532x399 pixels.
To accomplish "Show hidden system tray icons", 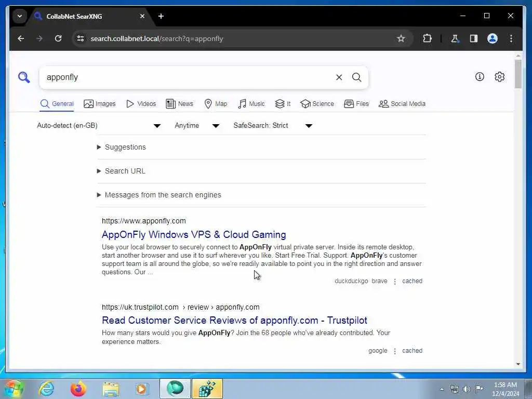I will [x=442, y=389].
